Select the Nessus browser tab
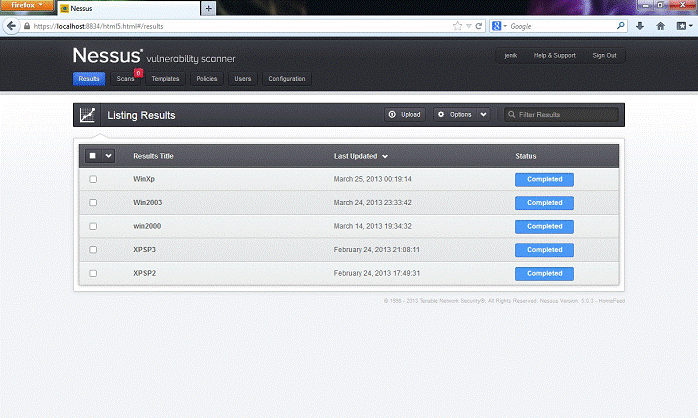The width and height of the screenshot is (698, 418). tap(129, 8)
